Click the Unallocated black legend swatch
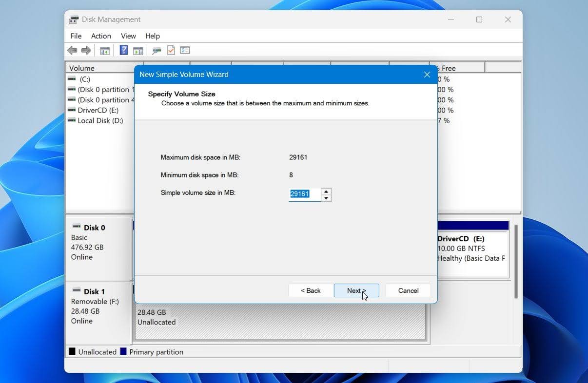Viewport: 588px width, 383px height. tap(72, 351)
